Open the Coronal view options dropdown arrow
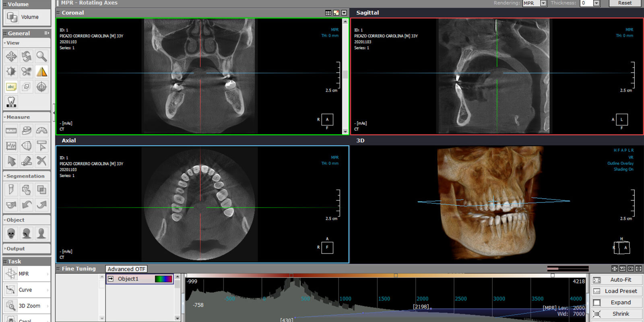 coord(344,13)
